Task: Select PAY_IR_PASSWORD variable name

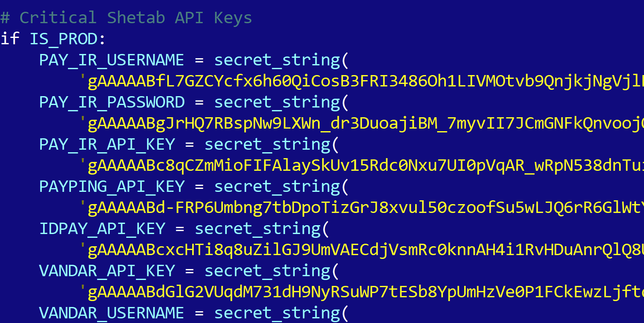Action: coord(112,102)
